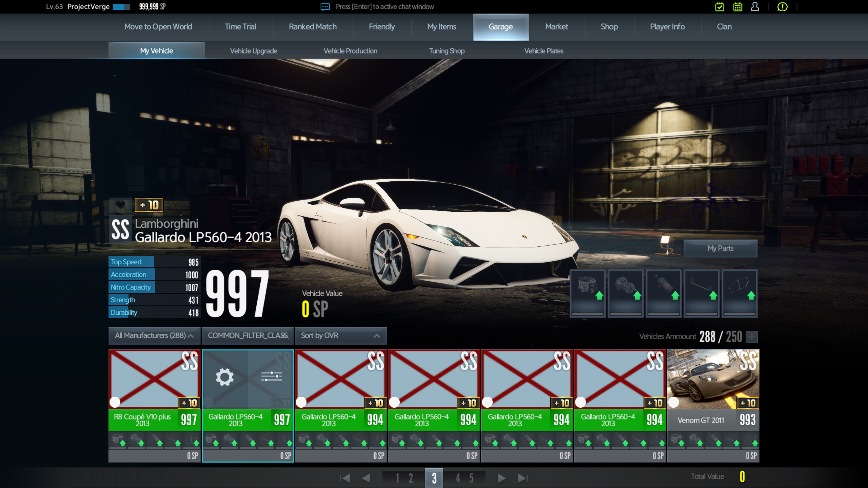Select the transmission part slot

point(626,293)
